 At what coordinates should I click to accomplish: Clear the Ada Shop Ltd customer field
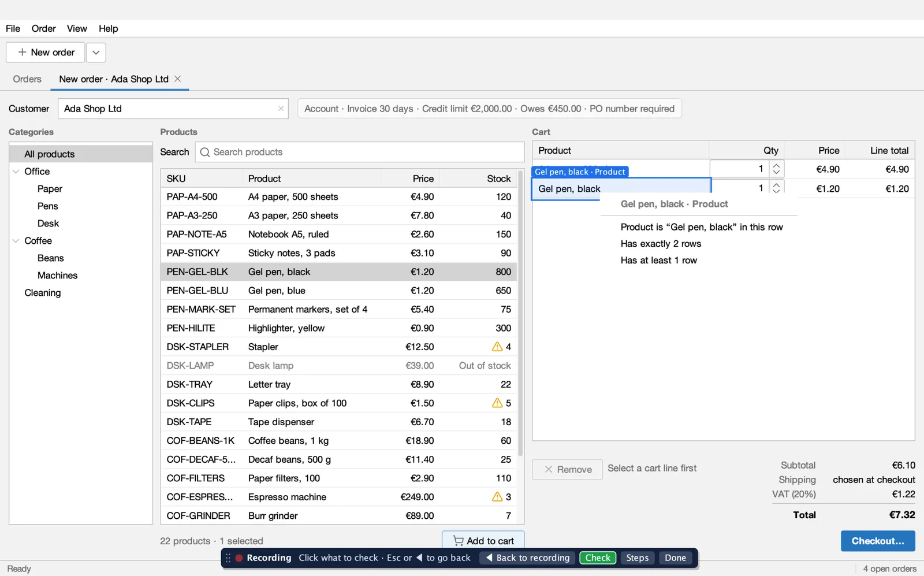(x=281, y=109)
